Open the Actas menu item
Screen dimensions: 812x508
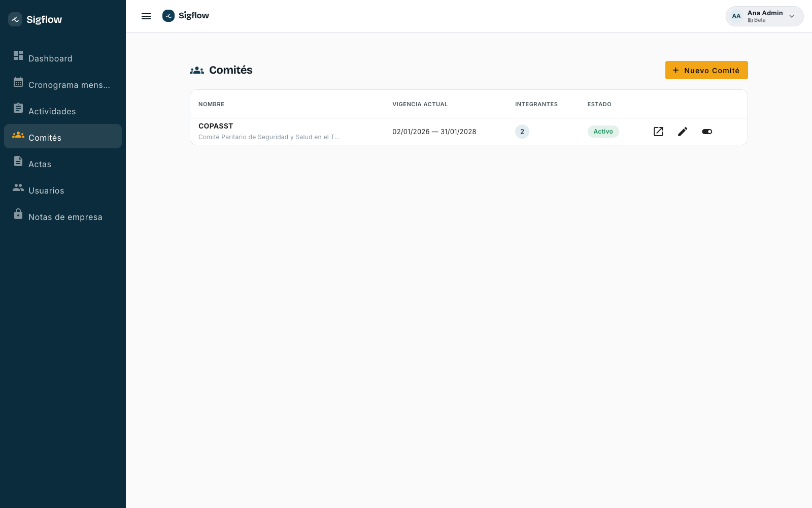[63, 163]
